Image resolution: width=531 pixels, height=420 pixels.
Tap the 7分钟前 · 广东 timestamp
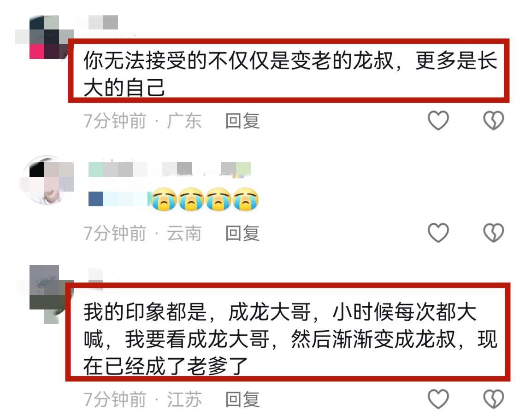142,121
